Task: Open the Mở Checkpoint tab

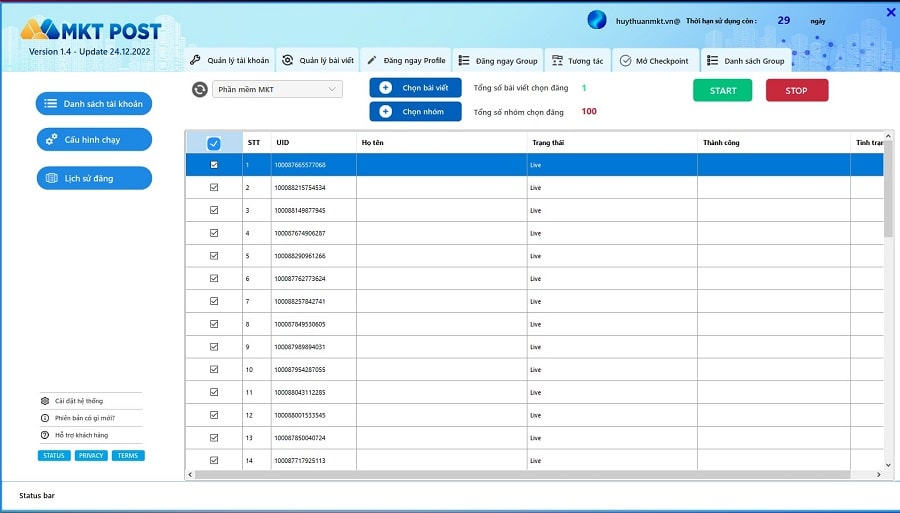Action: click(654, 61)
